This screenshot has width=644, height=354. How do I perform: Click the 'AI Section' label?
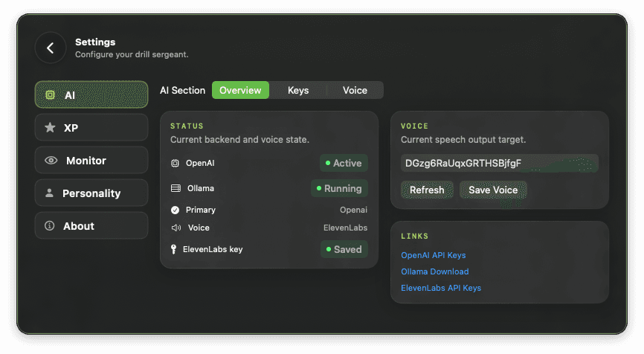coord(183,90)
